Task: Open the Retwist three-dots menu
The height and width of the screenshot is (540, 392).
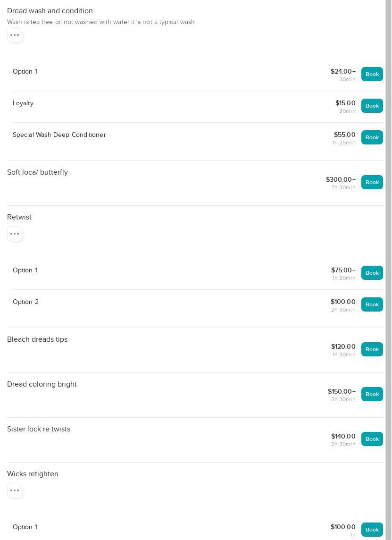Action: click(15, 234)
